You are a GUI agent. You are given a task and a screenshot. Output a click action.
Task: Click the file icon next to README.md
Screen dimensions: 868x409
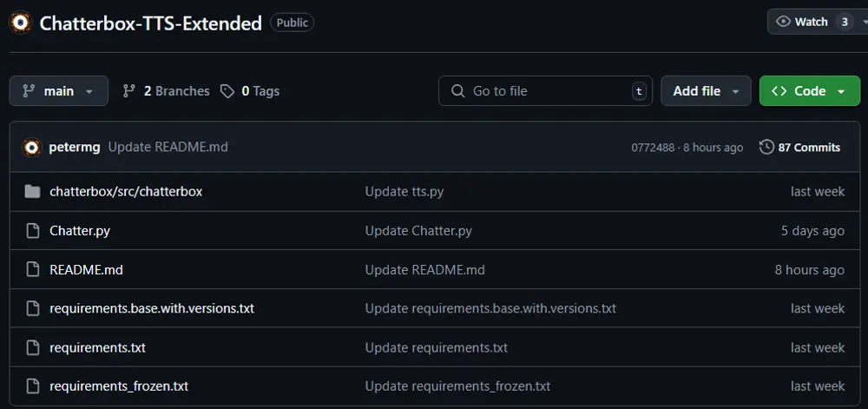[x=33, y=270]
